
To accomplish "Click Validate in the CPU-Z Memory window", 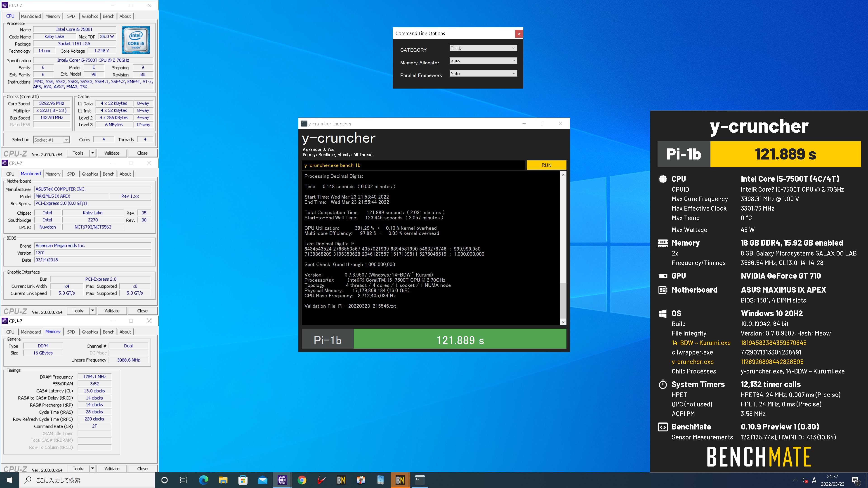I will click(112, 469).
